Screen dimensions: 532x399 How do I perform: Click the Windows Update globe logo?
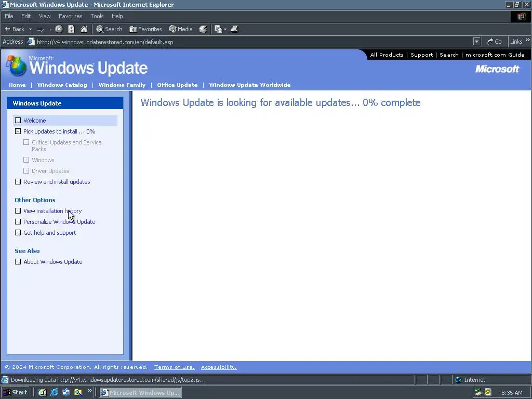[16, 65]
